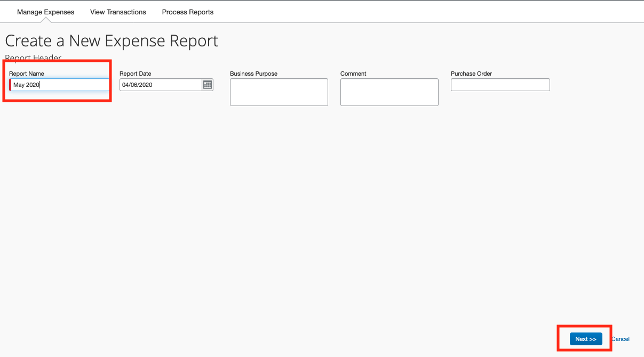644x357 pixels.
Task: Click the Next >> button
Action: (586, 339)
